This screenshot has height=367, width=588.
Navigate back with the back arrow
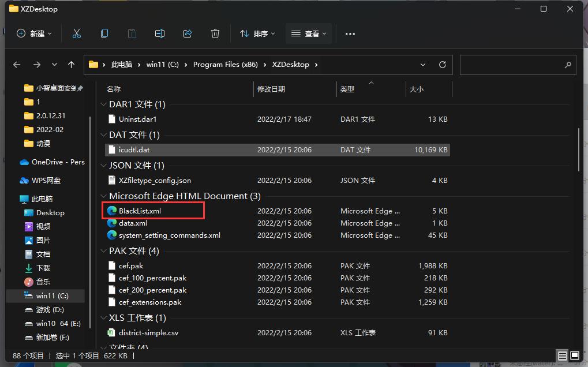tap(17, 65)
